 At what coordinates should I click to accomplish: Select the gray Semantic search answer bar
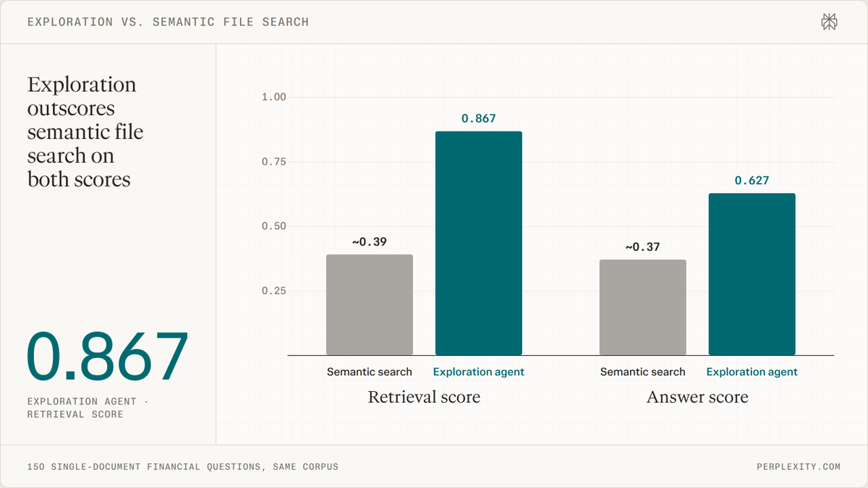click(643, 307)
